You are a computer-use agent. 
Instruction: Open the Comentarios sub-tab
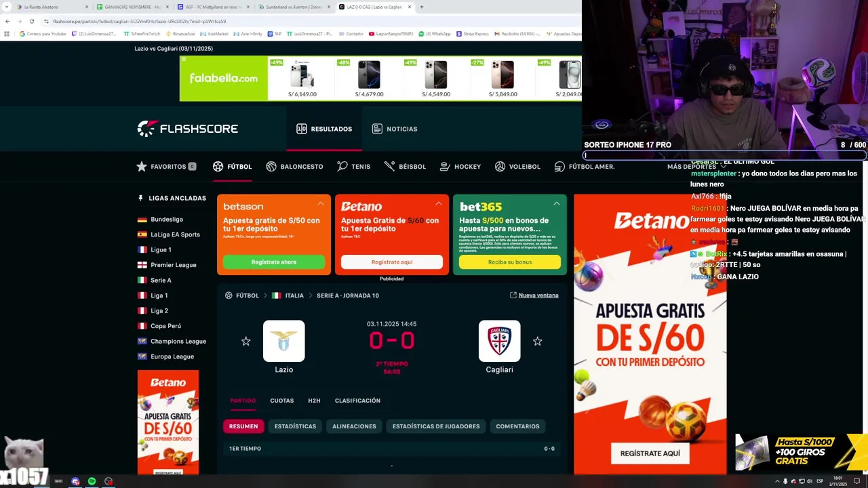[x=517, y=426]
